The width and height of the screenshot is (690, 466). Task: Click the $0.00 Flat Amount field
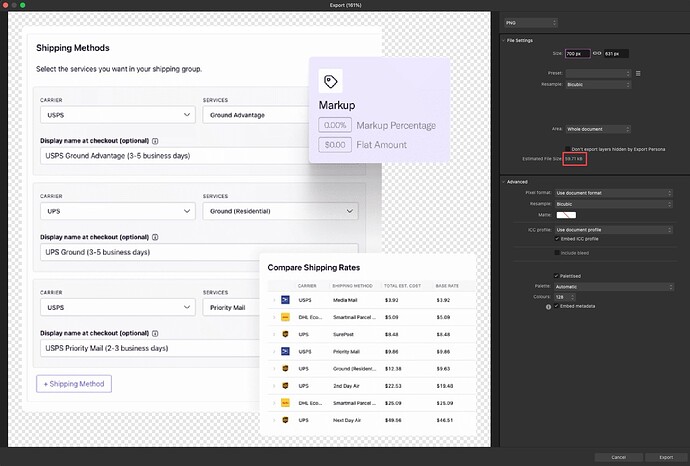click(335, 145)
